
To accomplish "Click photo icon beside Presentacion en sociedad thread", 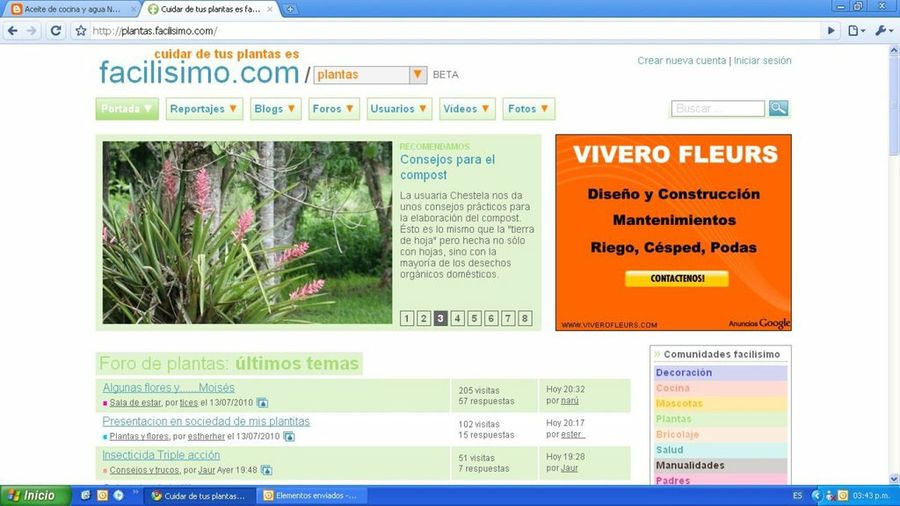I will [289, 437].
